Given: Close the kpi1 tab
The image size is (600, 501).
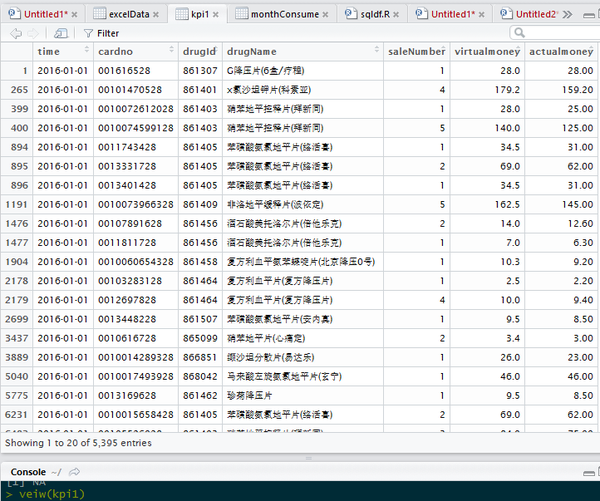Looking at the screenshot, I should point(215,15).
